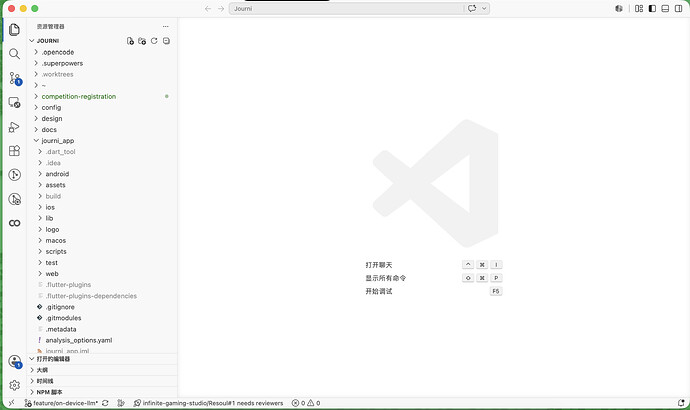Open the Extensions view
This screenshot has height=410, width=690.
[x=15, y=151]
